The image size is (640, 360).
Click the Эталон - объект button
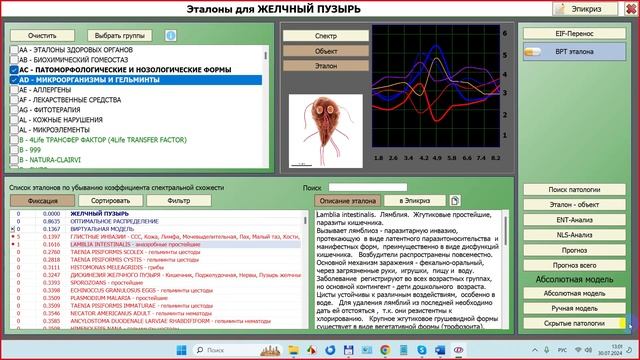coord(574,204)
